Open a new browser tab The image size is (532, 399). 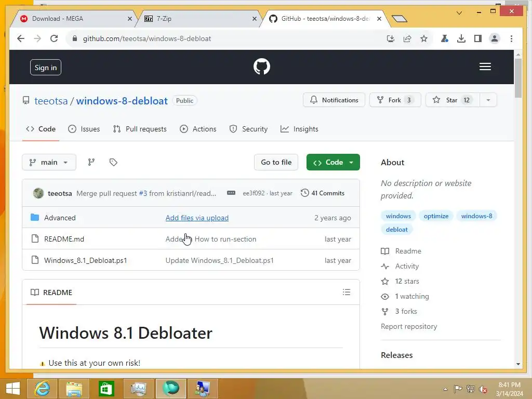[x=400, y=19]
